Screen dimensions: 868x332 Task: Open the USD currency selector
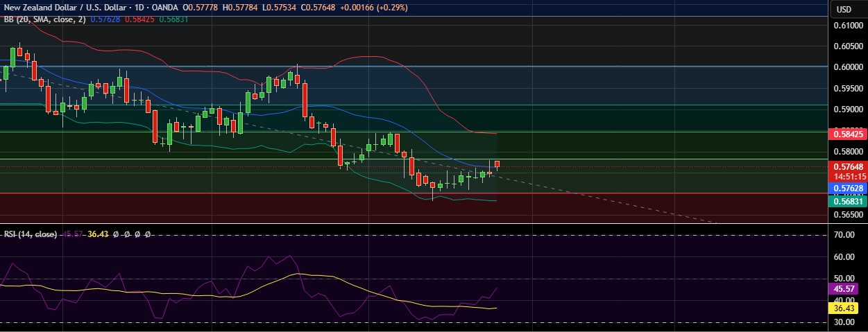[x=844, y=9]
